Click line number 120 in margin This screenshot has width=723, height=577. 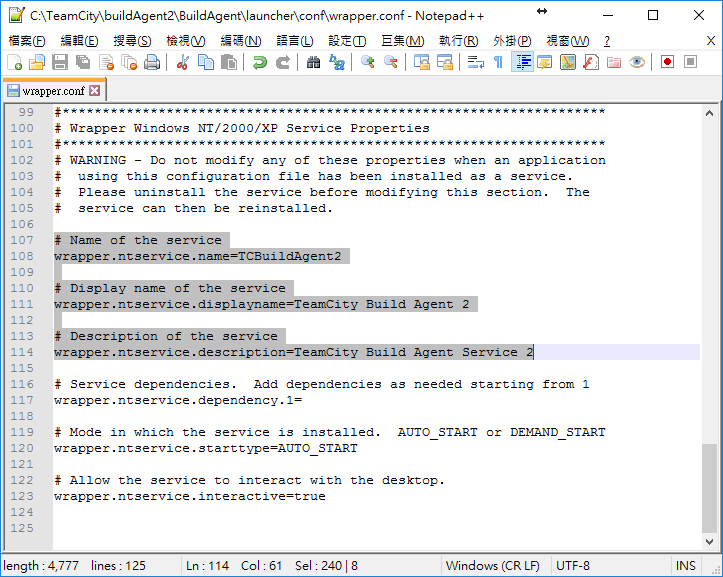coord(22,448)
